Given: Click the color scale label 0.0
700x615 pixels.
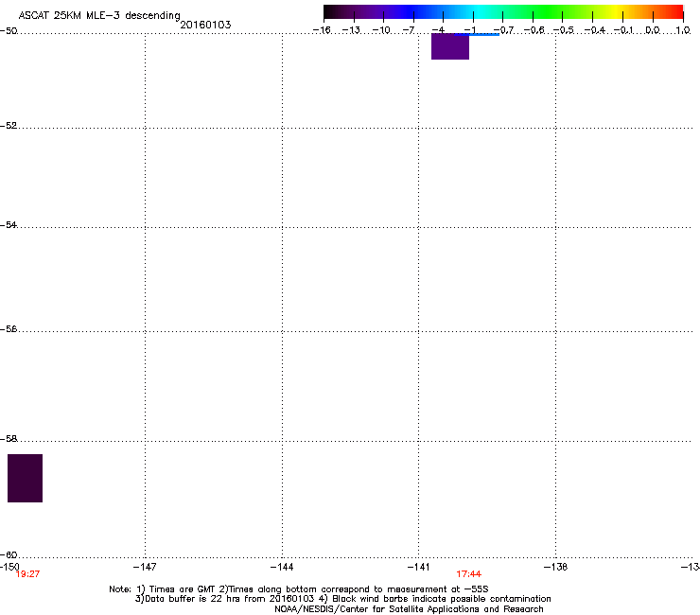Looking at the screenshot, I should tap(653, 30).
